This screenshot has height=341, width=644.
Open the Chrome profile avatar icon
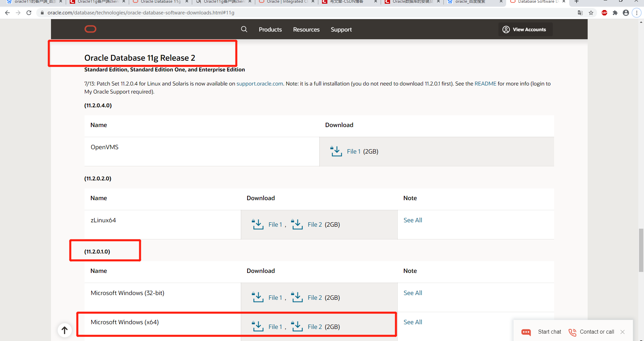click(x=626, y=13)
